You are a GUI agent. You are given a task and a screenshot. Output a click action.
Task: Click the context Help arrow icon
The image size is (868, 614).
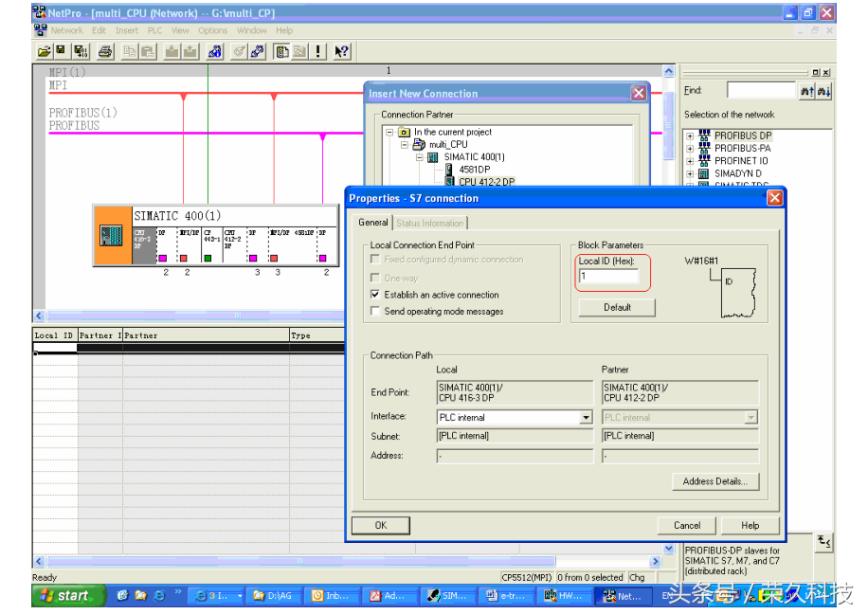tap(341, 51)
